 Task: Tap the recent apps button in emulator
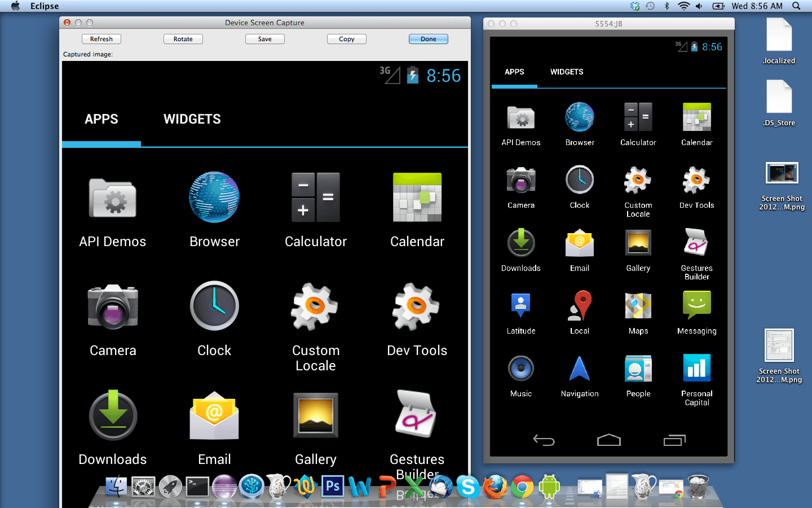click(x=674, y=440)
